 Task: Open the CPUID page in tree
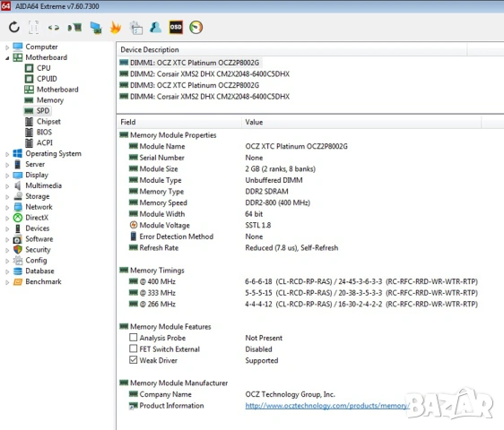(47, 79)
